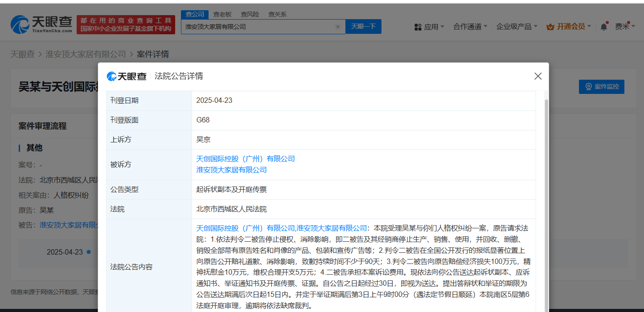Image resolution: width=644 pixels, height=312 pixels.
Task: Click the 开通会员 crown icon
Action: tap(550, 27)
